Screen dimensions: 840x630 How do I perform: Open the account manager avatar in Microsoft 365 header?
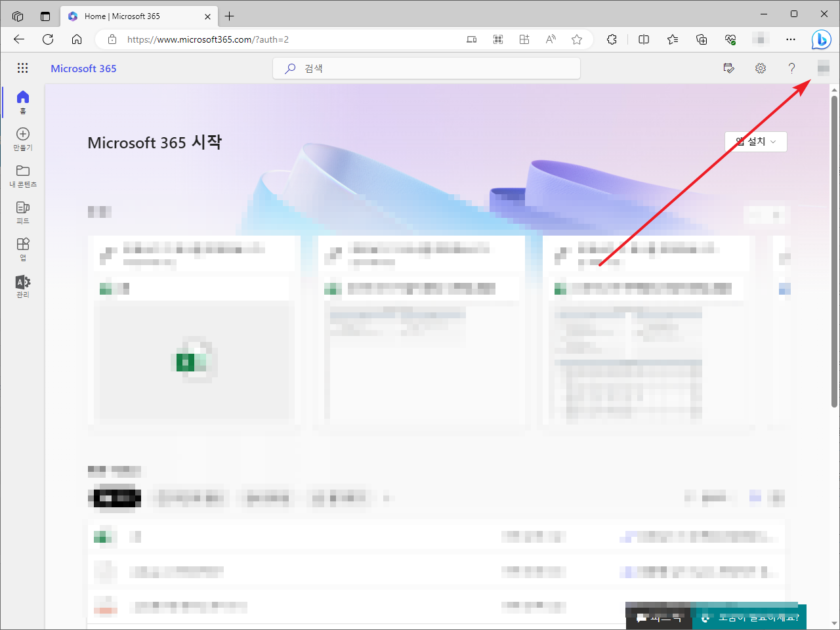tap(824, 68)
